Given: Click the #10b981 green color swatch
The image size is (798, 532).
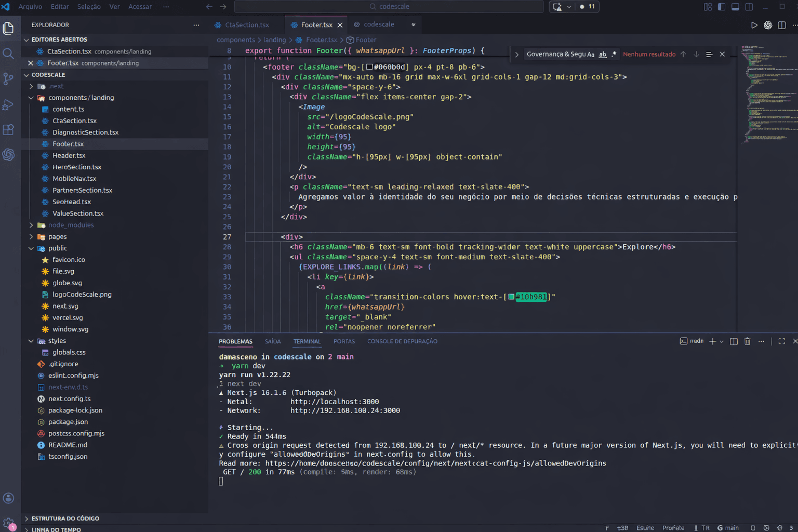Looking at the screenshot, I should click(x=511, y=297).
